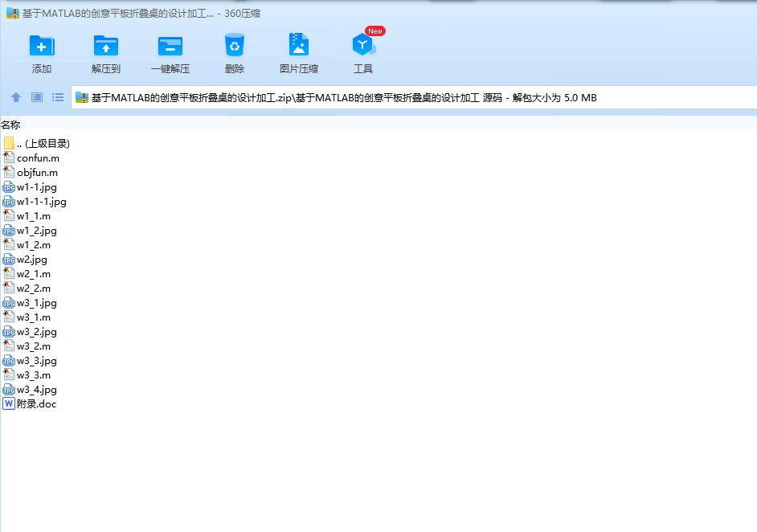Click the archive path address field
The image size is (757, 532).
tap(414, 97)
